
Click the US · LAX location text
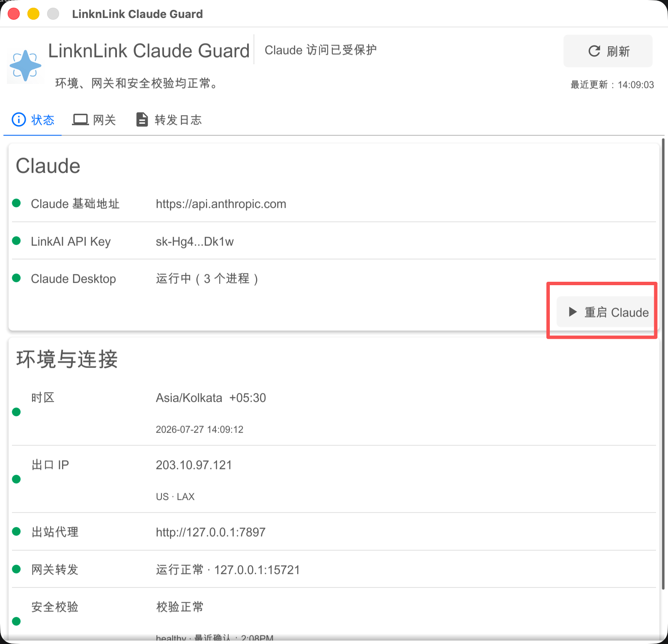(175, 497)
